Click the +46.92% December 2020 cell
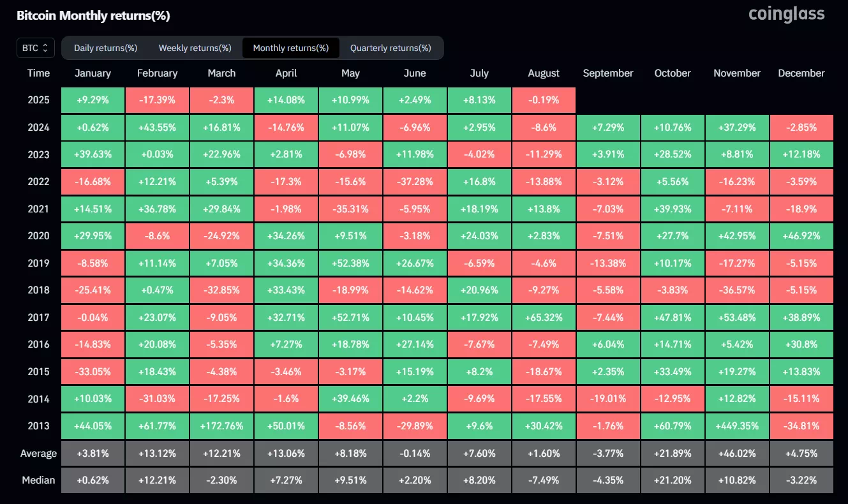The height and width of the screenshot is (504, 848). tap(801, 236)
